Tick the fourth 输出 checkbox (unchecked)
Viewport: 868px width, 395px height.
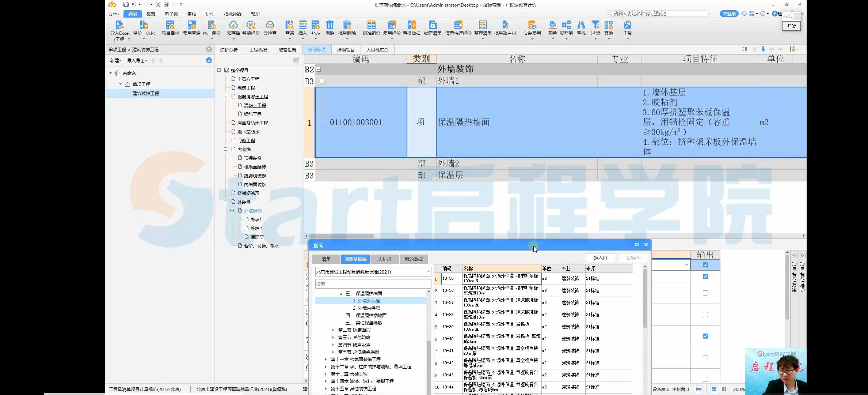pos(705,315)
